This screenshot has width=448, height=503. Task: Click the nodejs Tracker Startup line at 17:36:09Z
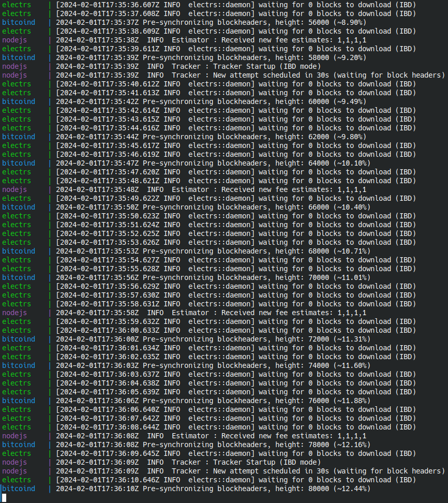161,462
